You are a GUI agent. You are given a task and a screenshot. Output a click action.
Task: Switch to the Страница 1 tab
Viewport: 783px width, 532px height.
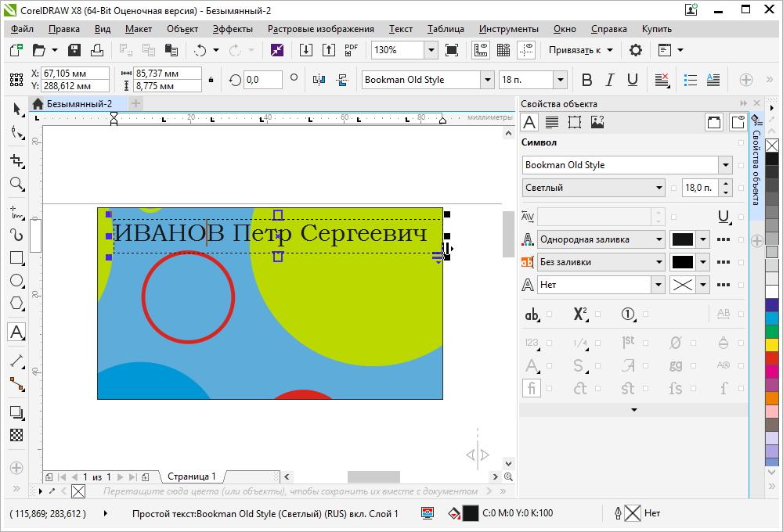(192, 476)
